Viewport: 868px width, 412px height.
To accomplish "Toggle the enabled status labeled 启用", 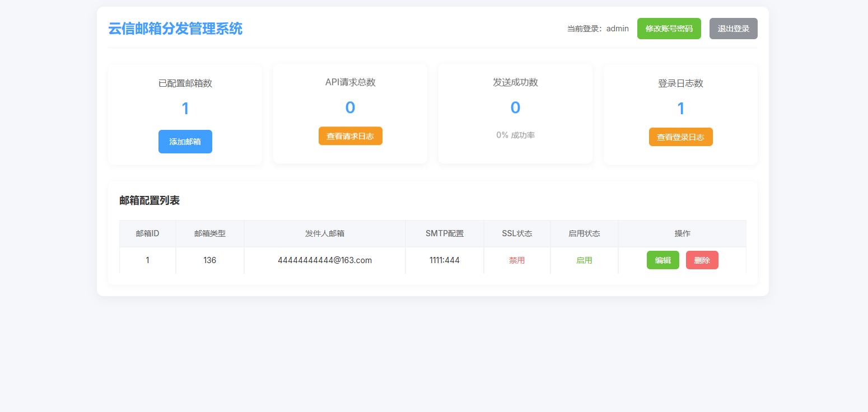I will (x=584, y=260).
